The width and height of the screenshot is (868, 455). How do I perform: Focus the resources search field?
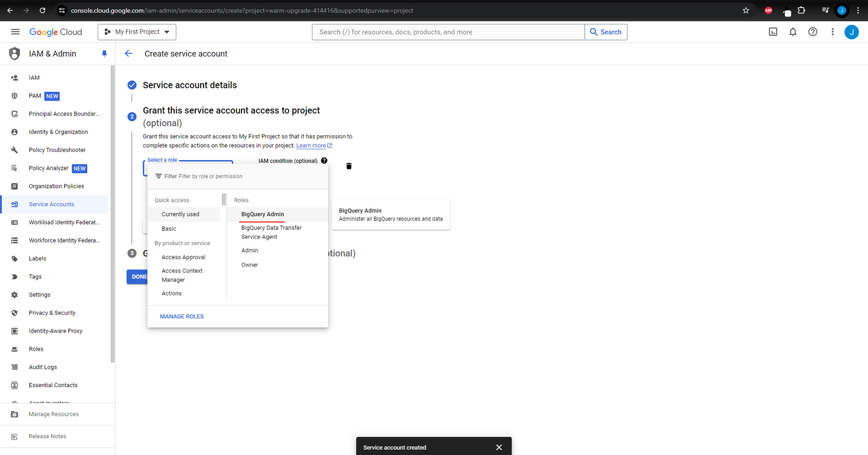[448, 32]
